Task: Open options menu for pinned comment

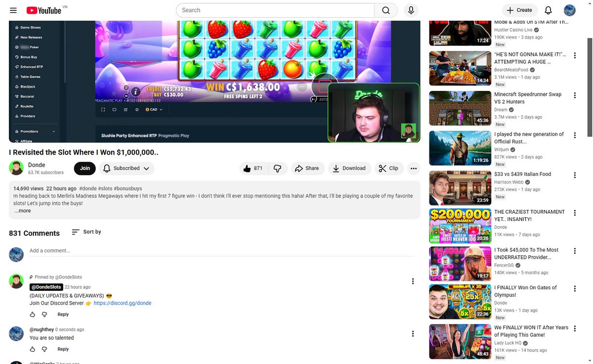Action: pos(413,282)
